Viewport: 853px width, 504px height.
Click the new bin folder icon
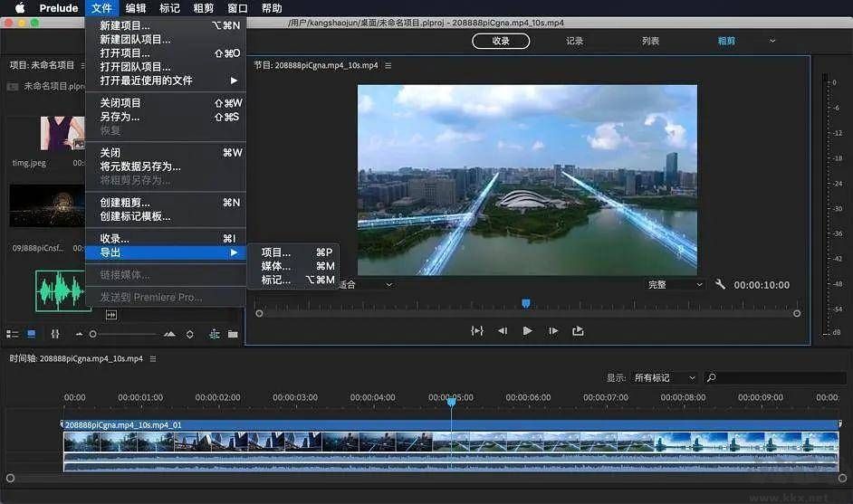233,334
